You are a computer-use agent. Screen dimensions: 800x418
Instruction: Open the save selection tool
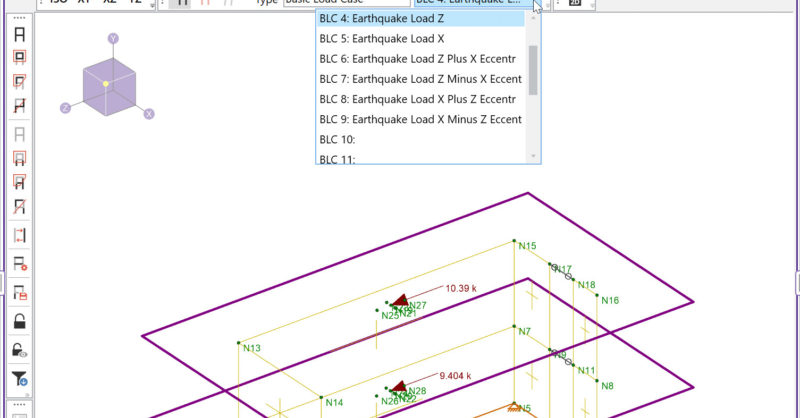tap(19, 292)
